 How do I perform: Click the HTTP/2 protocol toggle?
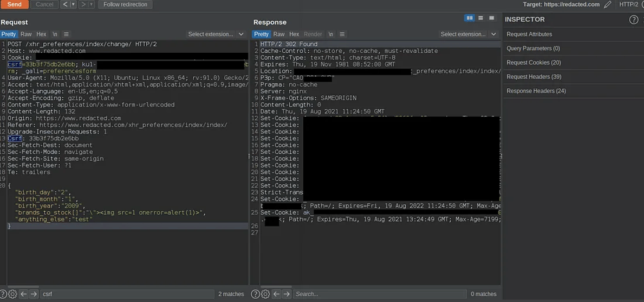pos(629,5)
